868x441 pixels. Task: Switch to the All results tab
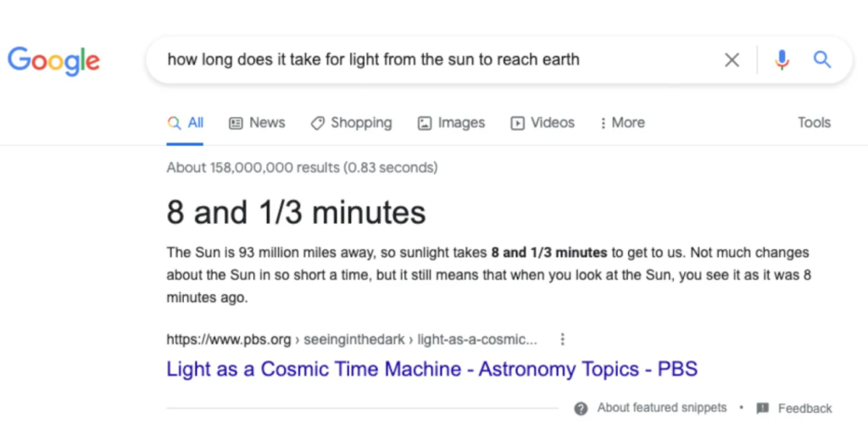pyautogui.click(x=186, y=123)
